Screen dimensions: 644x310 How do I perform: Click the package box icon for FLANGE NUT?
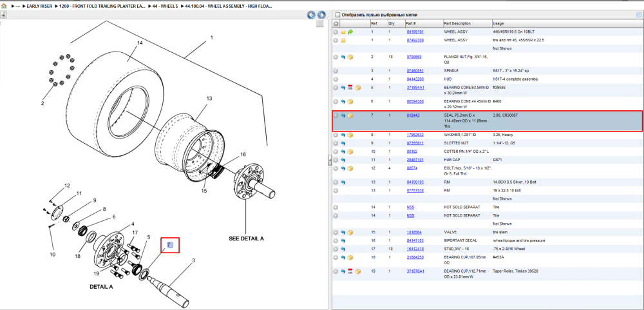pos(350,57)
